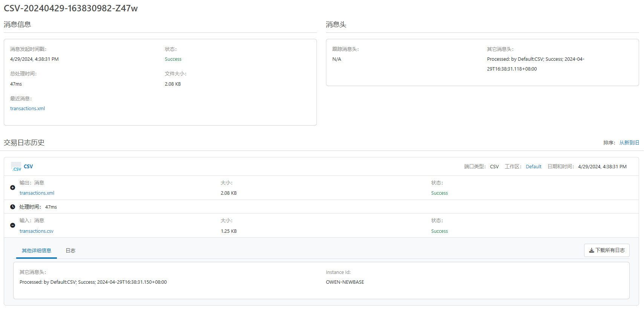Click the CSV port name link

[x=28, y=166]
